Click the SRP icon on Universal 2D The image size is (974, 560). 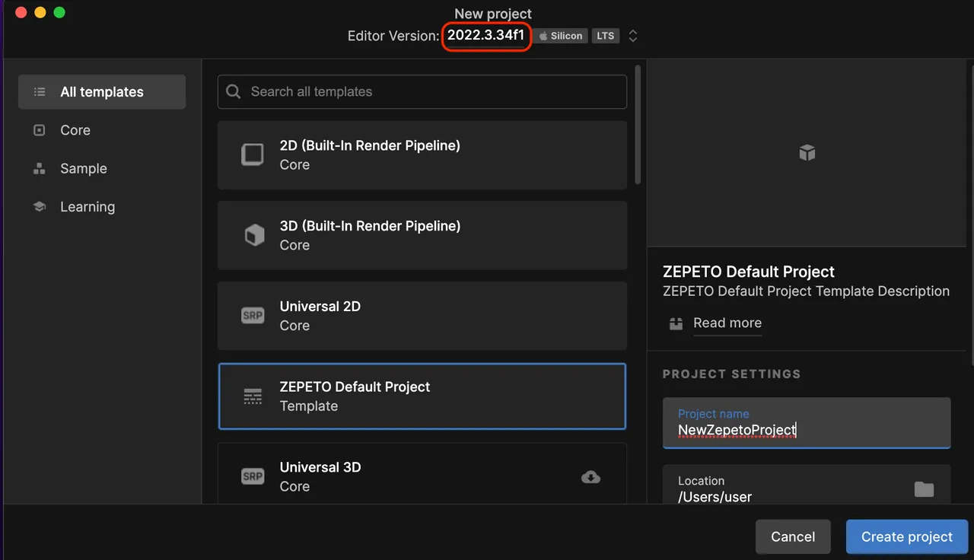pyautogui.click(x=253, y=315)
